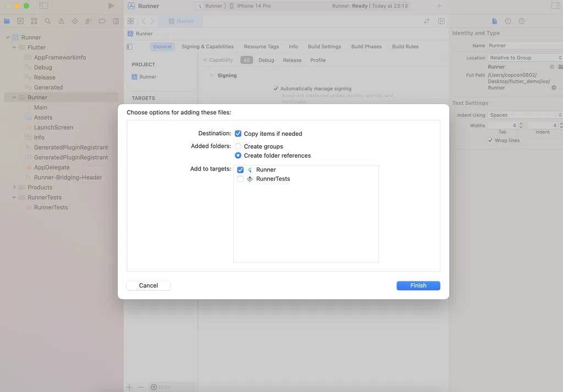This screenshot has height=392, width=563.
Task: Select Runner-Bridging-Header file in navigator
Action: pos(68,178)
